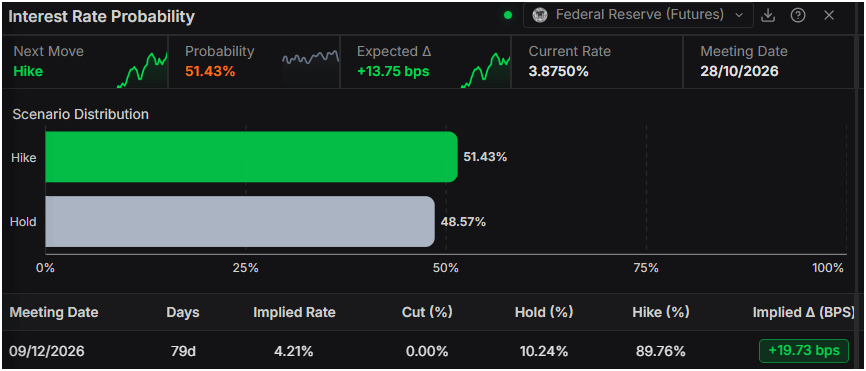Viewport: 866px width, 371px height.
Task: Close the Interest Rate Probability panel
Action: click(828, 15)
